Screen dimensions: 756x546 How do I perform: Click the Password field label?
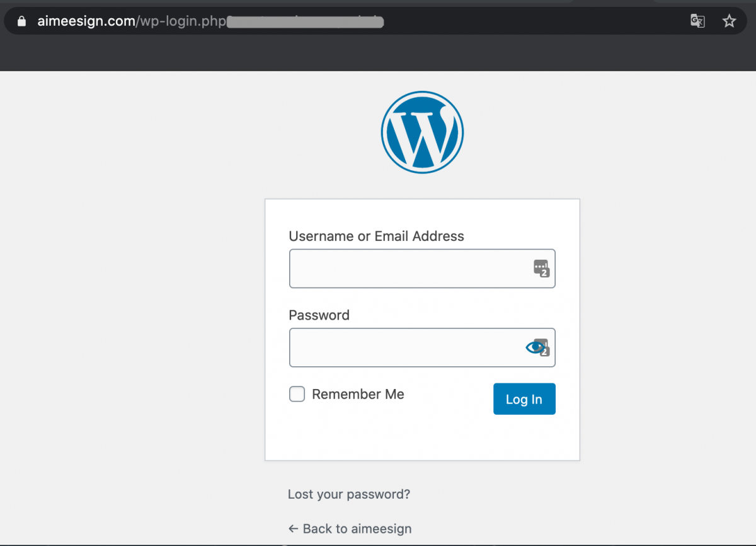[319, 315]
